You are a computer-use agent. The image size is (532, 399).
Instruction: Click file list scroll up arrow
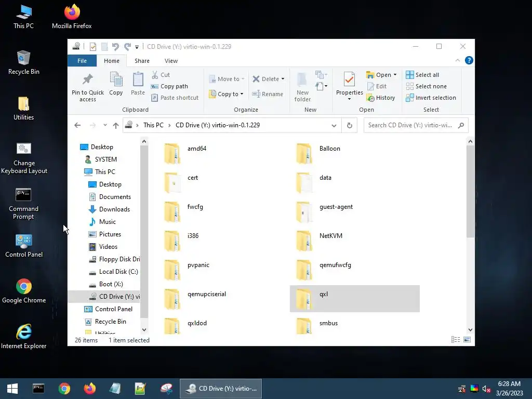[470, 141]
